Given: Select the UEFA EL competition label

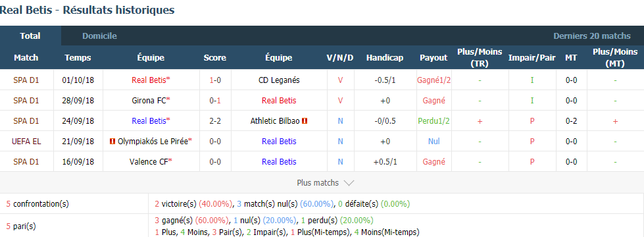Looking at the screenshot, I should (27, 142).
